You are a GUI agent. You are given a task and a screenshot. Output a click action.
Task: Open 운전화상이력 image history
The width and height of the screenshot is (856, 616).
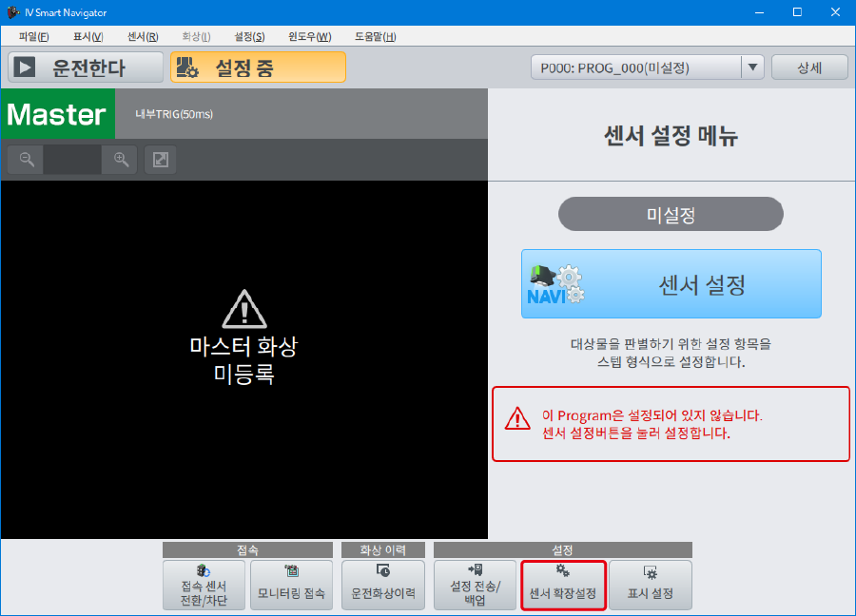pos(383,585)
